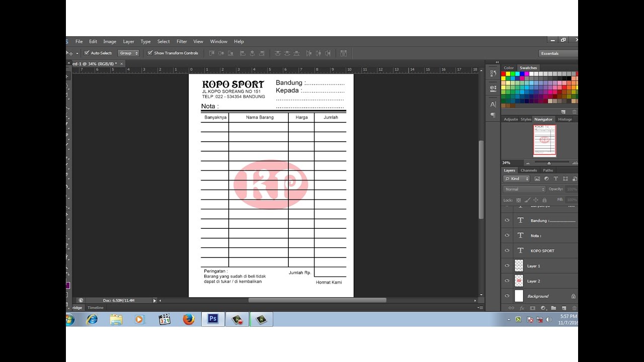
Task: Switch to the Color tab
Action: point(509,68)
